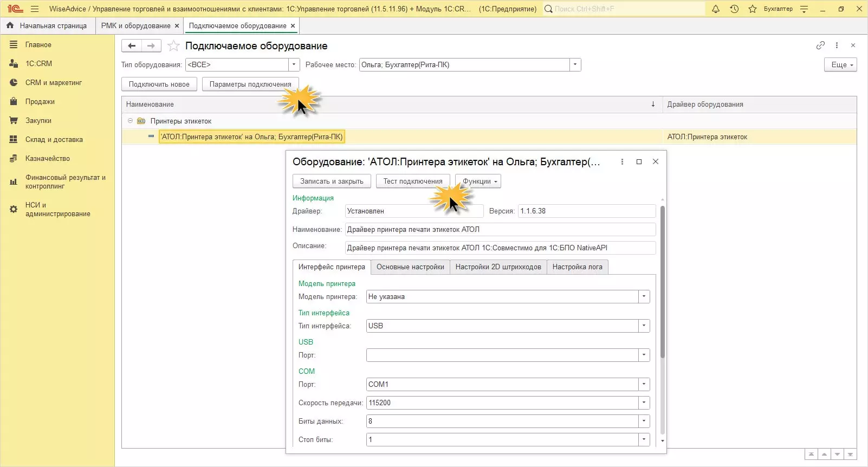Open the main hamburger menu icon
The height and width of the screenshot is (467, 868).
pos(35,9)
